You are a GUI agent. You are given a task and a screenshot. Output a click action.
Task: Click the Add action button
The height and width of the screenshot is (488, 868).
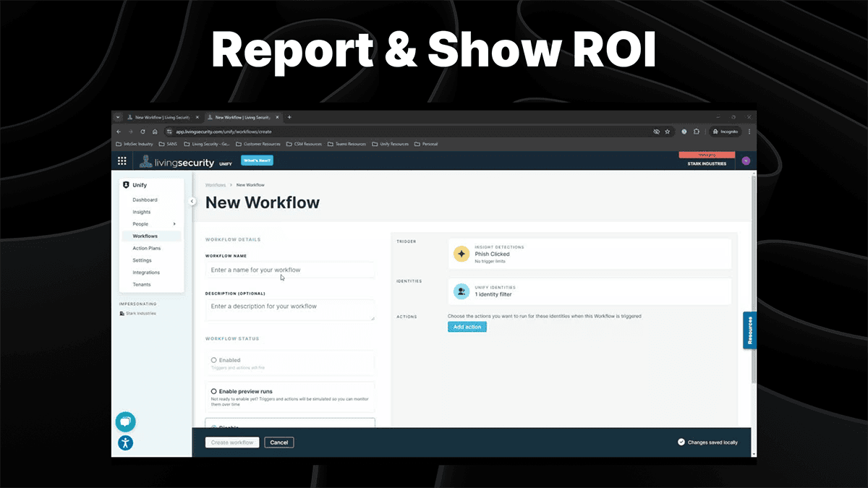[x=467, y=327]
